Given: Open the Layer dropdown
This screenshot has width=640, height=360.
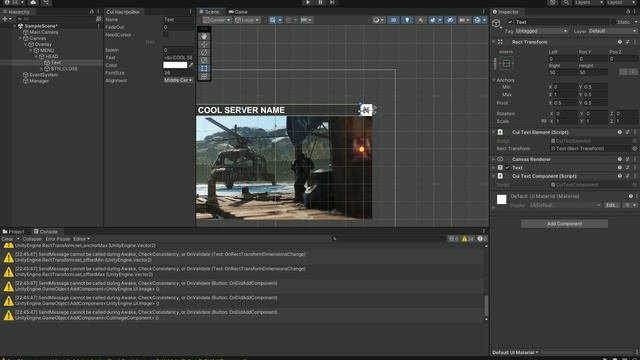Looking at the screenshot, I should point(612,31).
